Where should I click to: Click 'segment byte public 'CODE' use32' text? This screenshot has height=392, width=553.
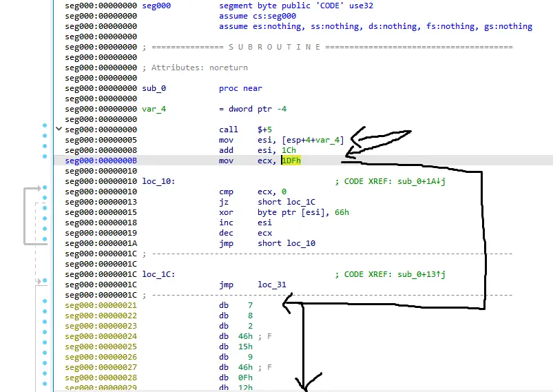(x=296, y=6)
